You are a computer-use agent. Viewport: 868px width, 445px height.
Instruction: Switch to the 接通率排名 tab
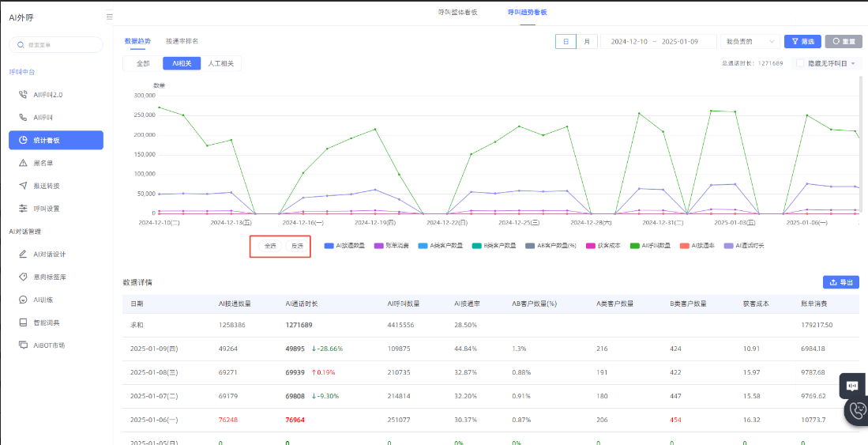[182, 40]
